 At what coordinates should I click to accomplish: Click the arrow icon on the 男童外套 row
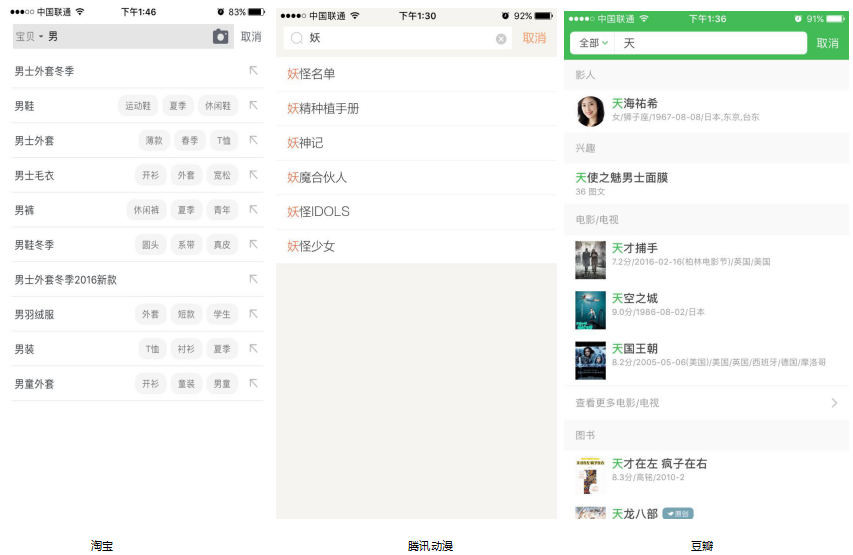(253, 383)
